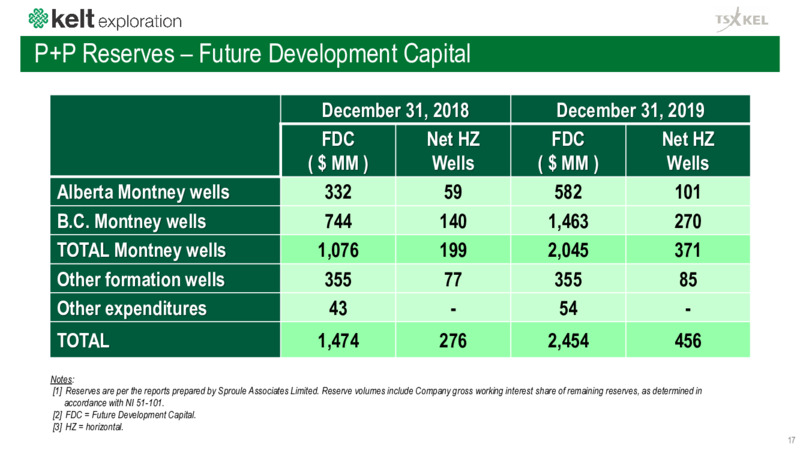Click the grand TOTAL 2019 FDC value 2,454
Screen dimensions: 800x450
pos(568,341)
